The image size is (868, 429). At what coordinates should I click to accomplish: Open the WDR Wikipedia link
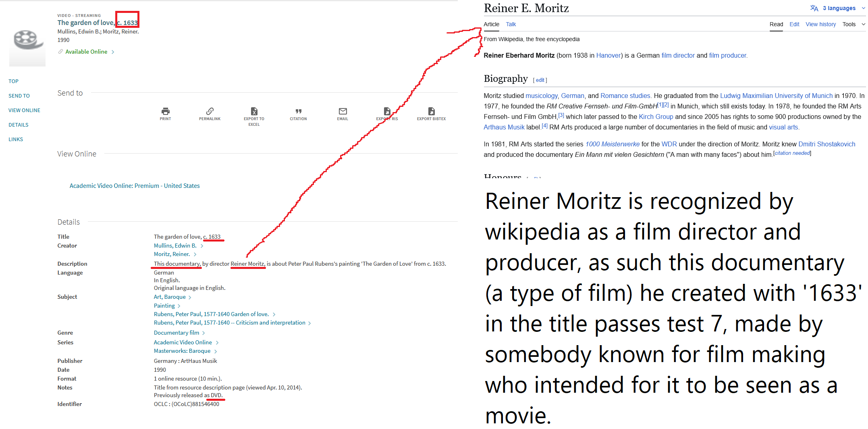tap(669, 144)
